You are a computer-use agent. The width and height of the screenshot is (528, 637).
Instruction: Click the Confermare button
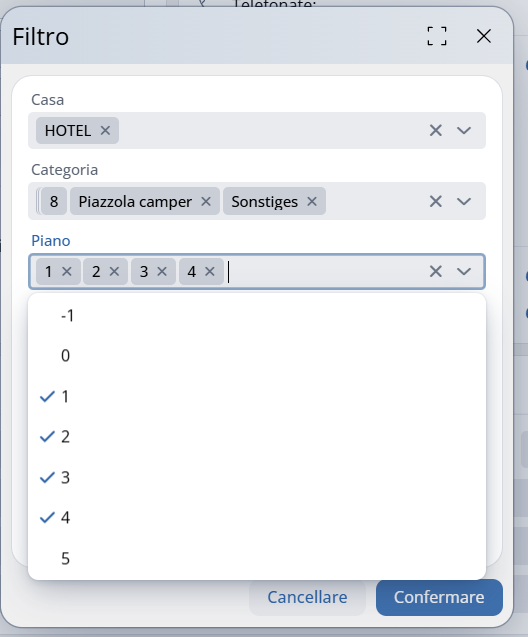439,597
